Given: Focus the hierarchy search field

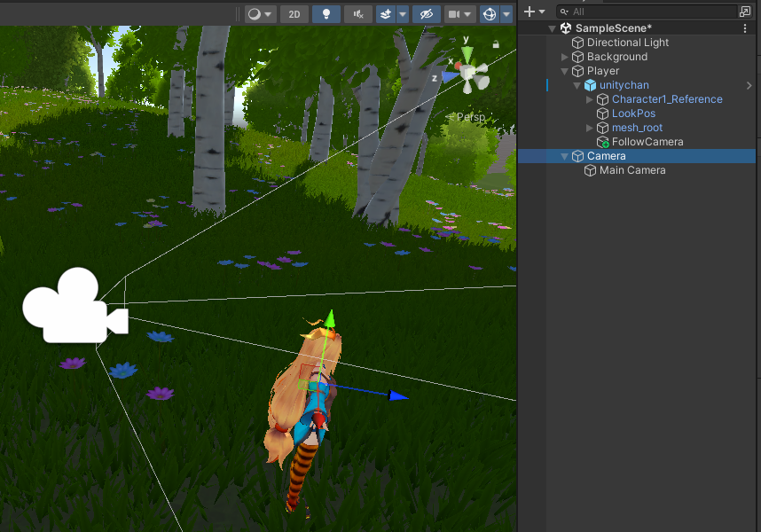Looking at the screenshot, I should click(x=647, y=12).
